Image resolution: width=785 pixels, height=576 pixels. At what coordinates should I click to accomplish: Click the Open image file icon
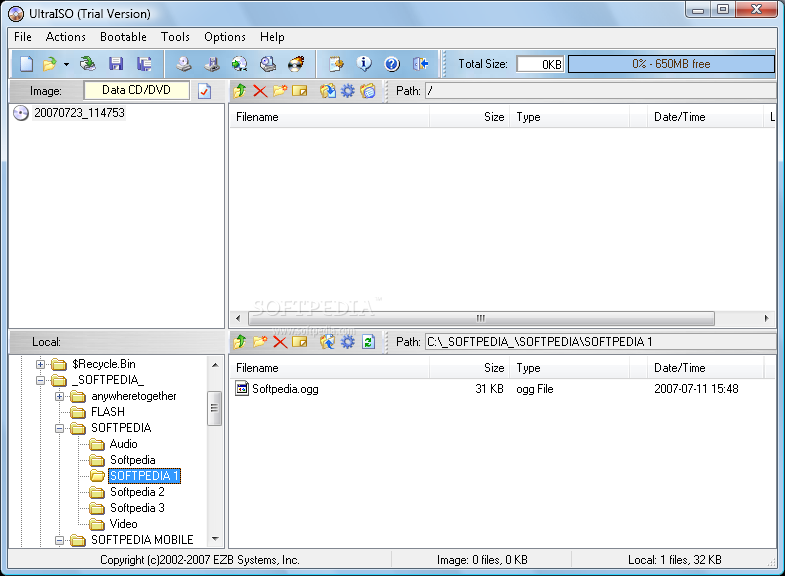(49, 64)
